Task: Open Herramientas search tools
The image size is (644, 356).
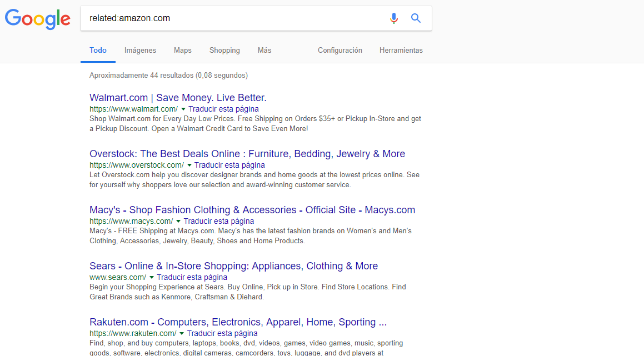Action: [401, 51]
